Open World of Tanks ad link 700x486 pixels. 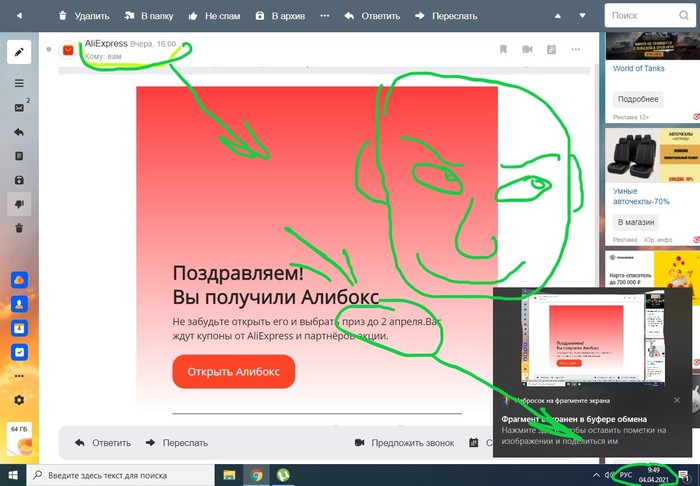coord(638,68)
